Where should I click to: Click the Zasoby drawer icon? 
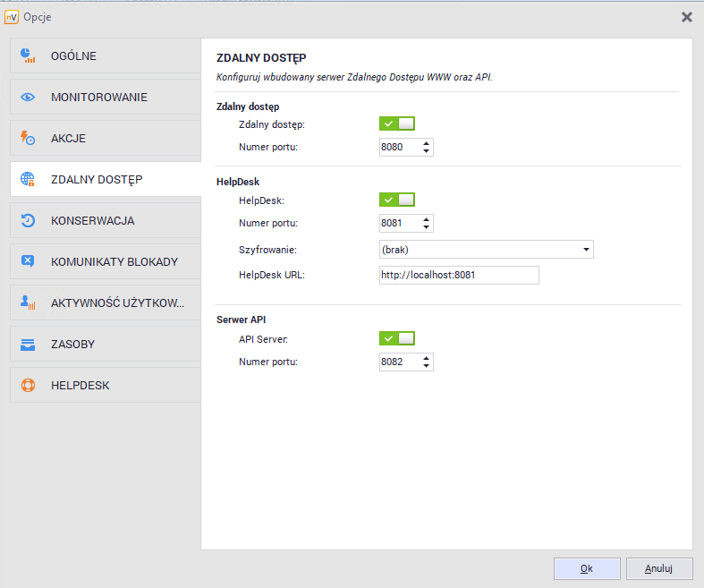point(28,344)
